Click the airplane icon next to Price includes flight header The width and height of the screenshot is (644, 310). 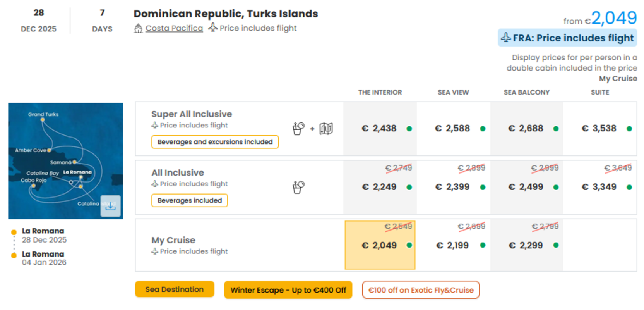point(213,28)
